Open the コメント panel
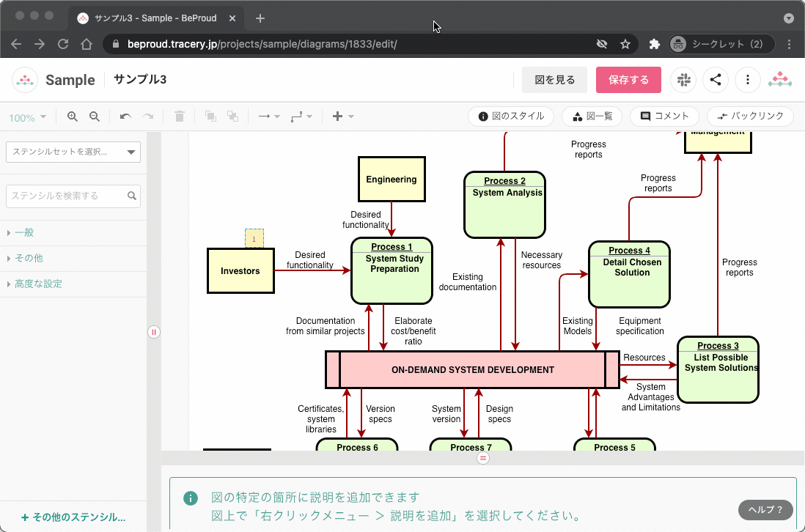Screen dimensions: 805x532 click(664, 117)
